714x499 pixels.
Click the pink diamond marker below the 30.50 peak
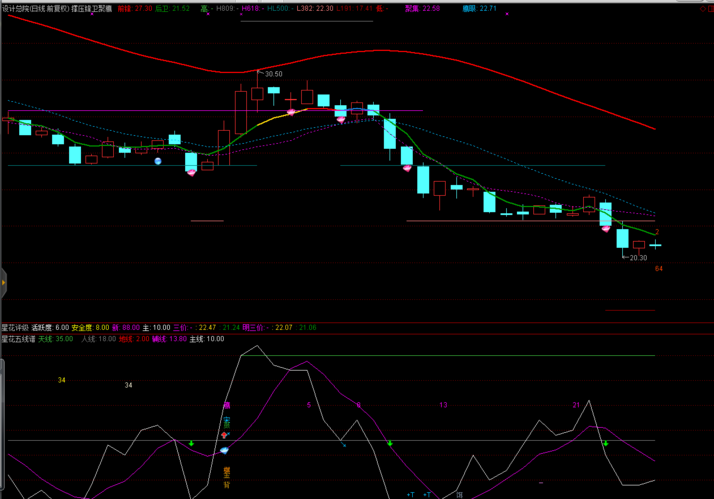tap(291, 112)
